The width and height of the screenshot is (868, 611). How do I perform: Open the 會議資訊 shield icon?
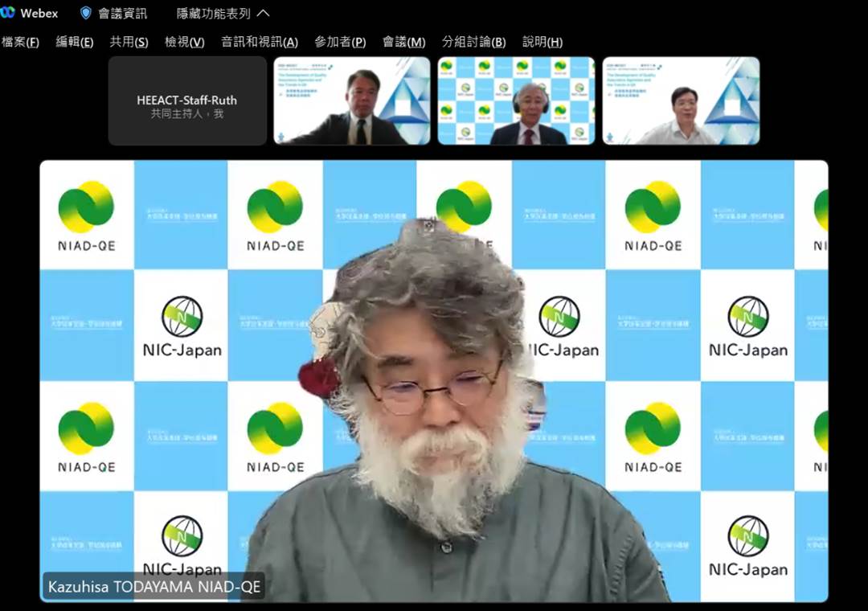pos(86,13)
